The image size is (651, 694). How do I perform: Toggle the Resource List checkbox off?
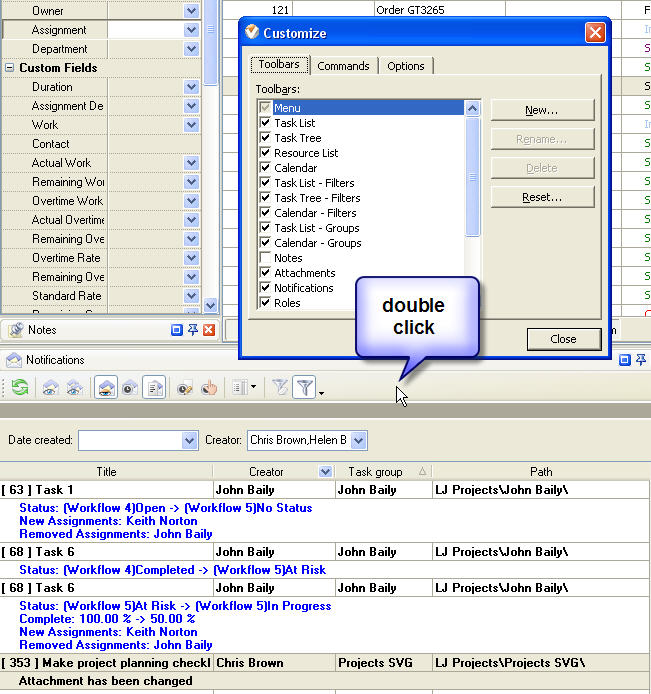point(266,153)
